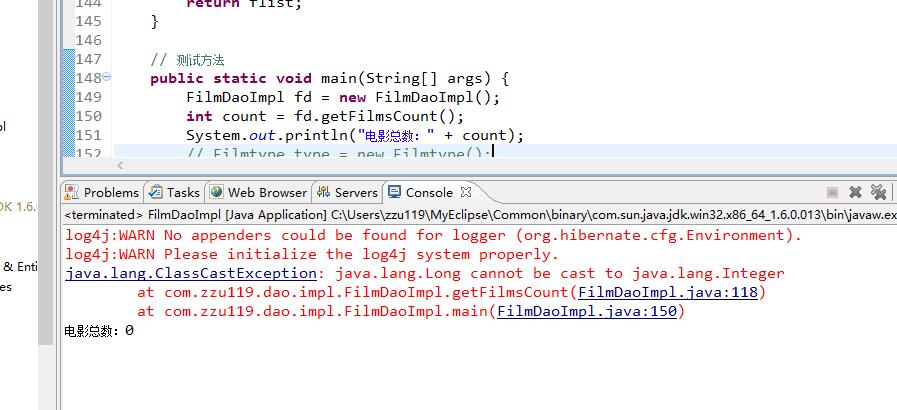Open the Tasks tab
Viewport: 897px width, 410px height.
174,193
